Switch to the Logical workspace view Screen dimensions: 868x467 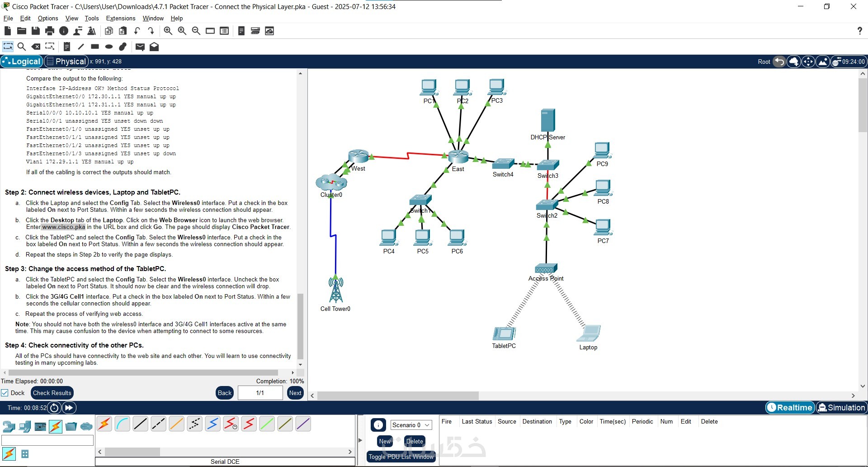click(x=22, y=62)
